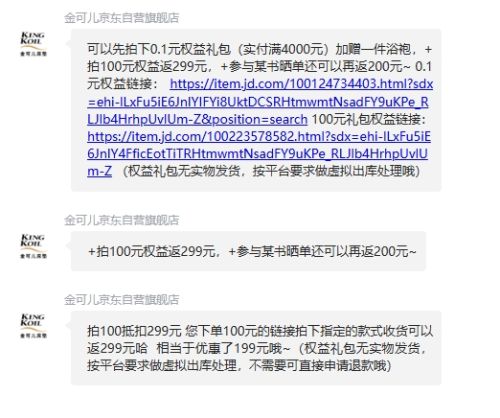Click the trailing m-Z link fragment

pyautogui.click(x=99, y=171)
